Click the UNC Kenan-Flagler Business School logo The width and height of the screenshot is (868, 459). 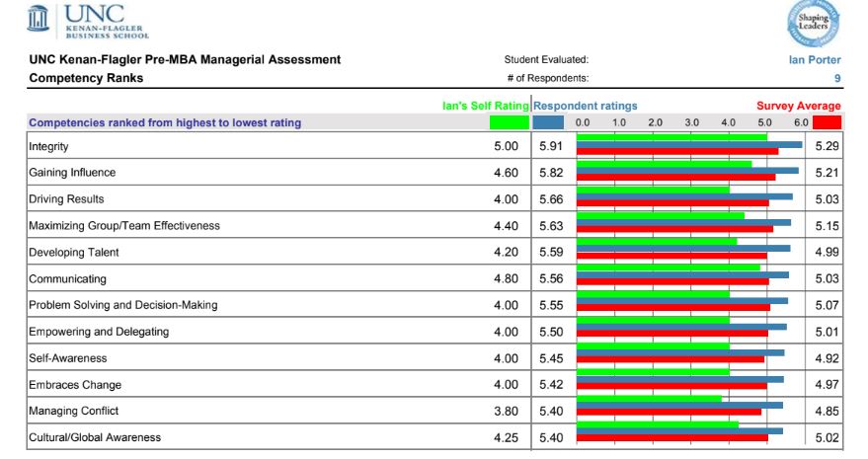click(x=88, y=22)
